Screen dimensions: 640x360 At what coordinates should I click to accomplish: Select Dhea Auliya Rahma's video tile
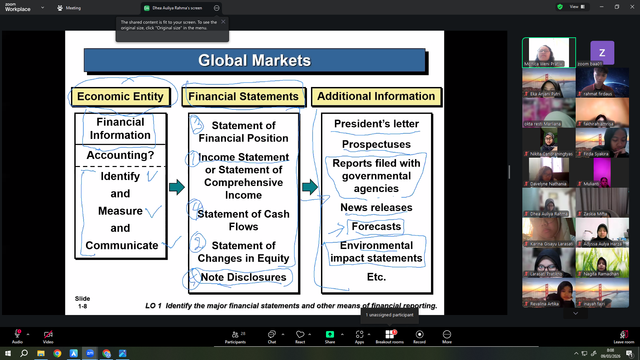pos(549,202)
